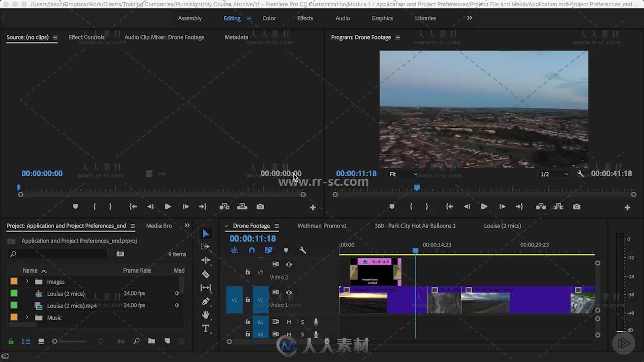Select the Type tool
This screenshot has height=362, width=644.
(206, 328)
